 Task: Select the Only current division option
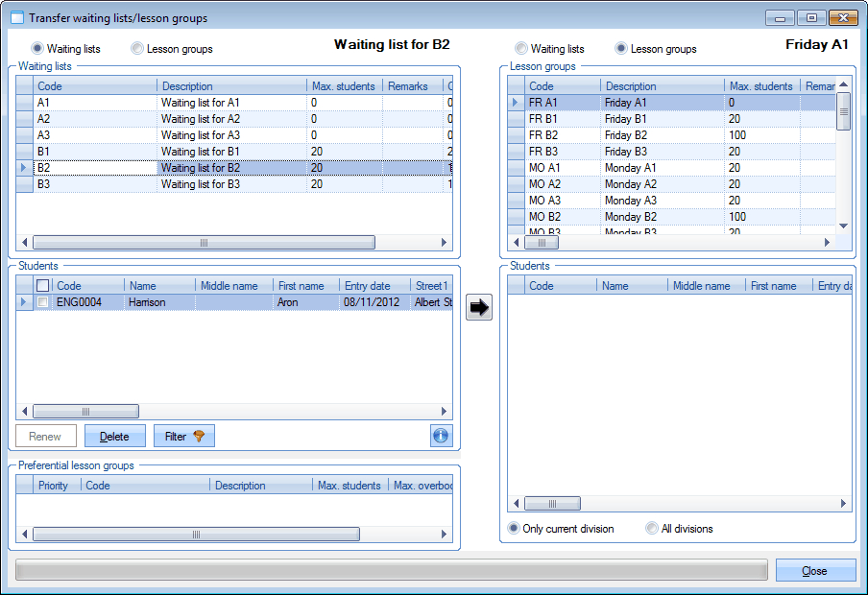tap(514, 528)
